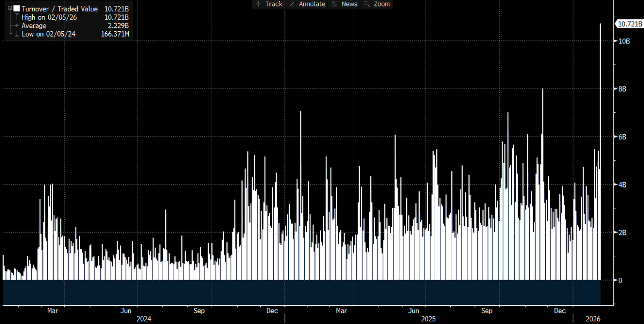
Task: Click the High marker icon in the legend
Action: [17, 17]
